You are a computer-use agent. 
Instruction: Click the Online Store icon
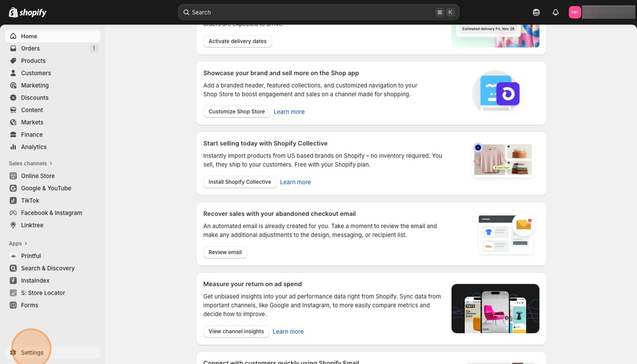(x=14, y=176)
